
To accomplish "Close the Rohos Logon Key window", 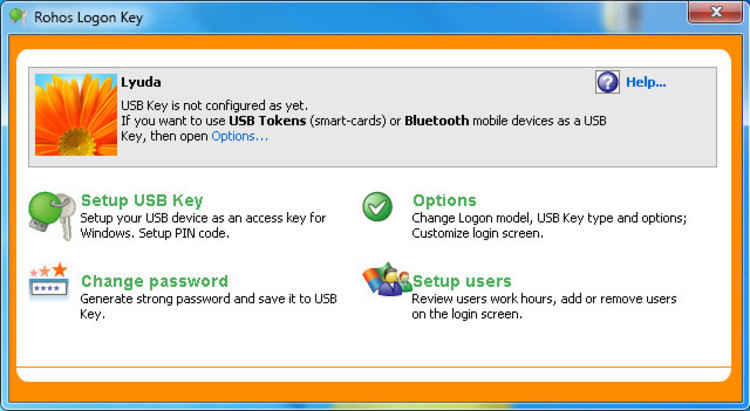I will [716, 12].
